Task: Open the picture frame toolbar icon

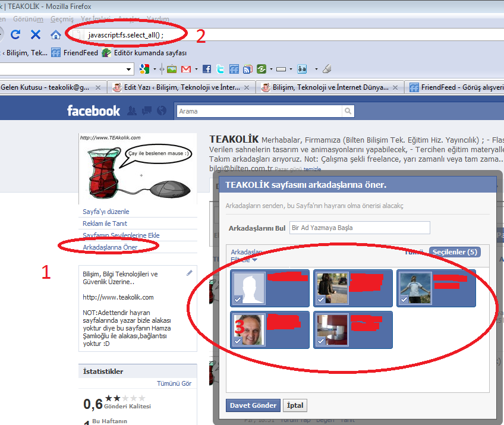Action: tap(172, 69)
